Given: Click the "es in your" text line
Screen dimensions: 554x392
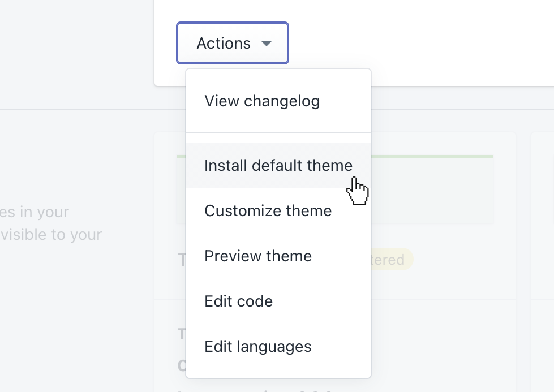Looking at the screenshot, I should click(34, 212).
